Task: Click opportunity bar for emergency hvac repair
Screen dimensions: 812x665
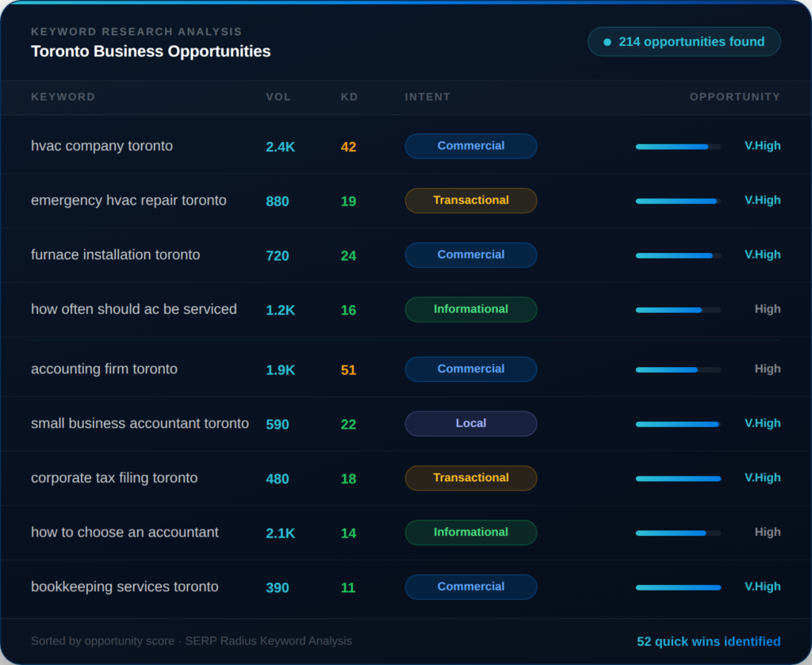Action: (678, 201)
